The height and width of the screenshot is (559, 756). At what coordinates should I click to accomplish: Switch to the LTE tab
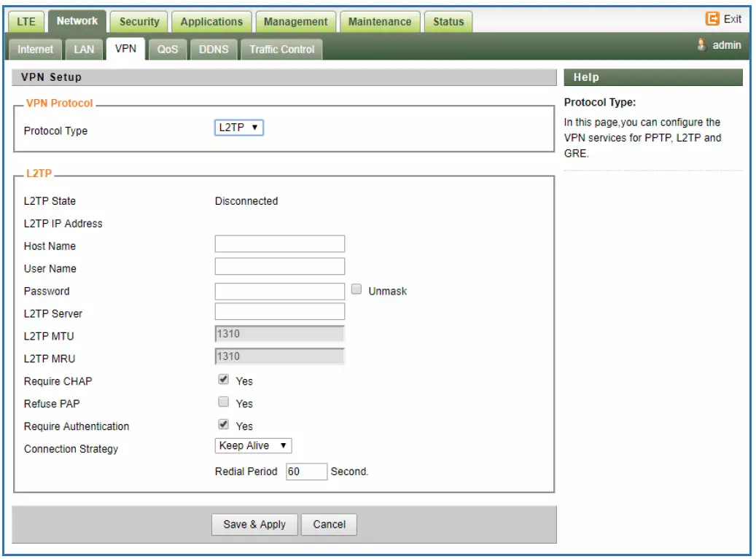click(27, 22)
